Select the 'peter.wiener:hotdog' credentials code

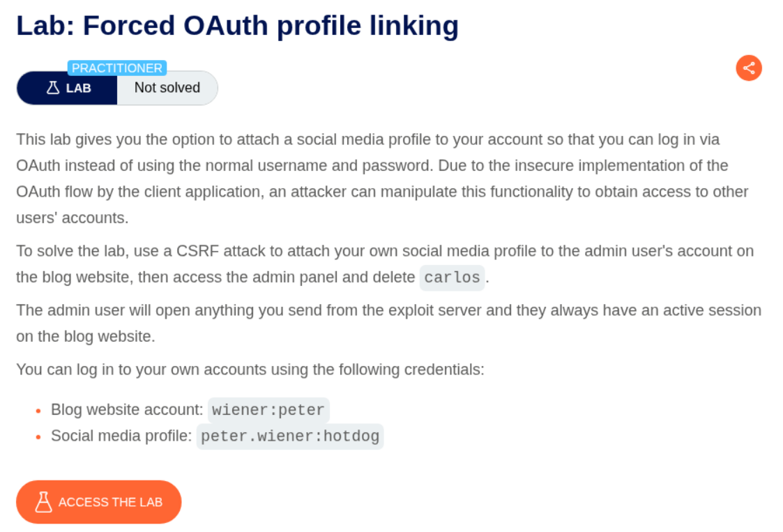pyautogui.click(x=290, y=436)
